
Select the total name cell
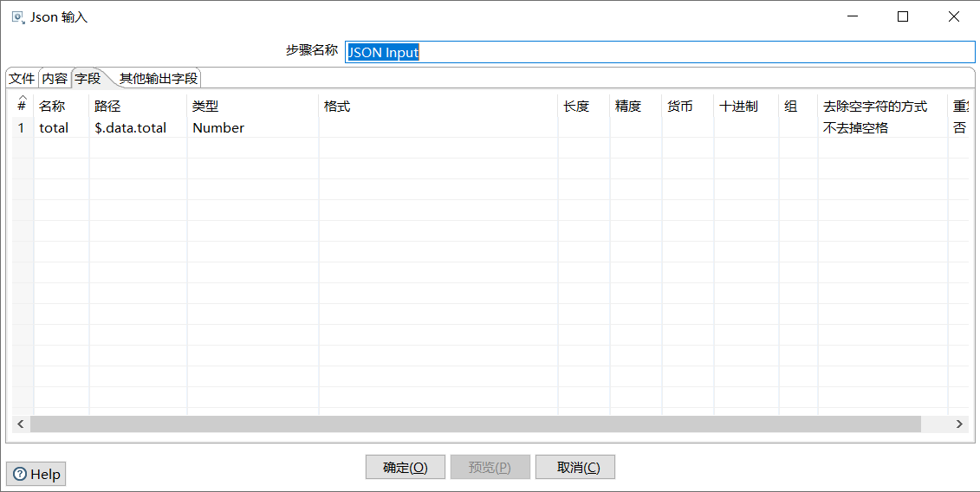(x=62, y=127)
